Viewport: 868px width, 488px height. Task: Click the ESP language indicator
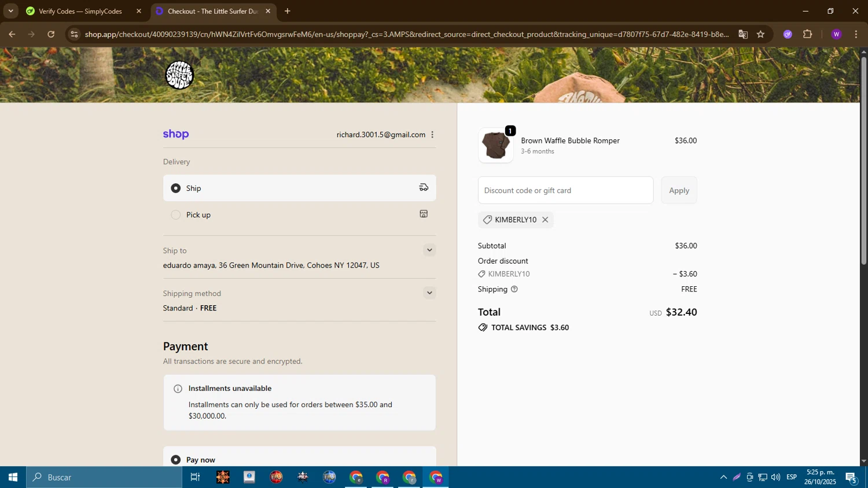pos(792,477)
